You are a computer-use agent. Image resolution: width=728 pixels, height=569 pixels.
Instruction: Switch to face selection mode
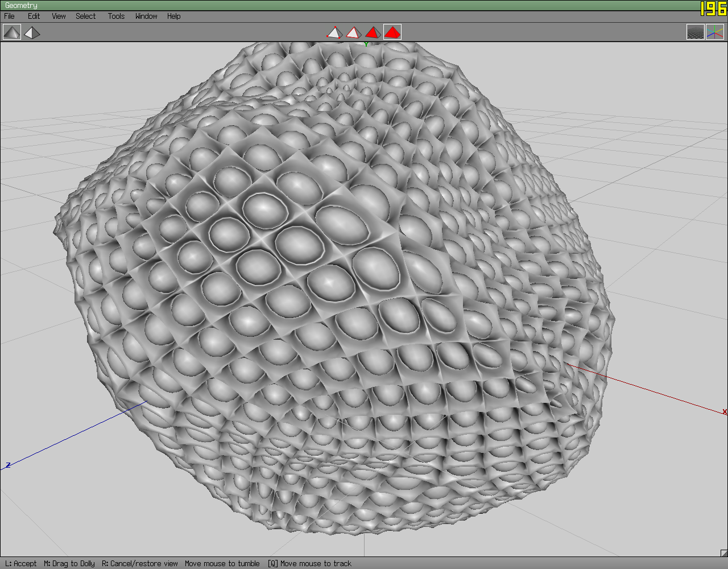[x=373, y=32]
